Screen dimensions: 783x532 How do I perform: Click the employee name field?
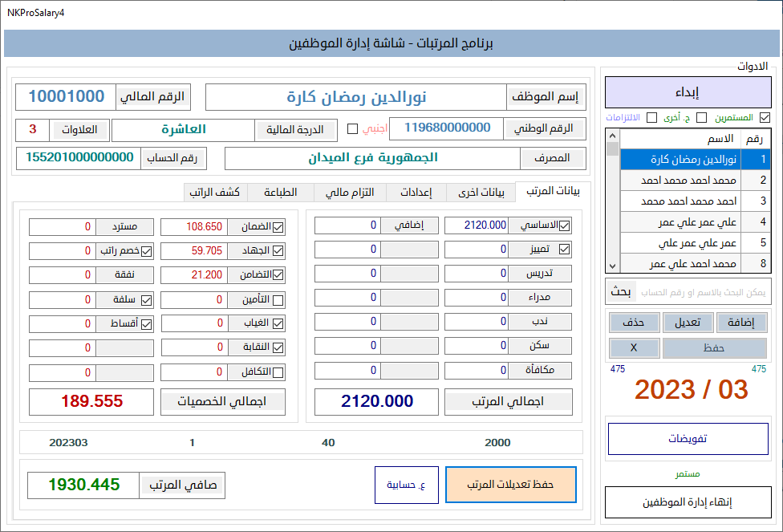(356, 97)
